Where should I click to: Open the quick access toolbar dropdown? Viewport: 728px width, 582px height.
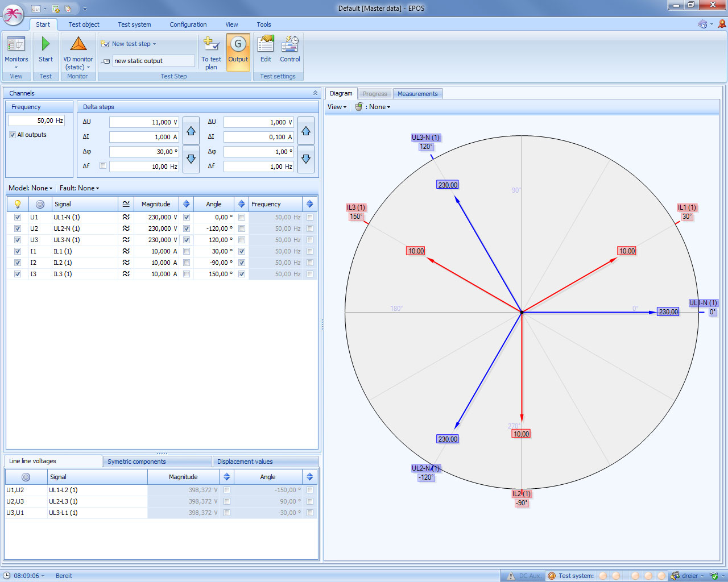(x=85, y=9)
